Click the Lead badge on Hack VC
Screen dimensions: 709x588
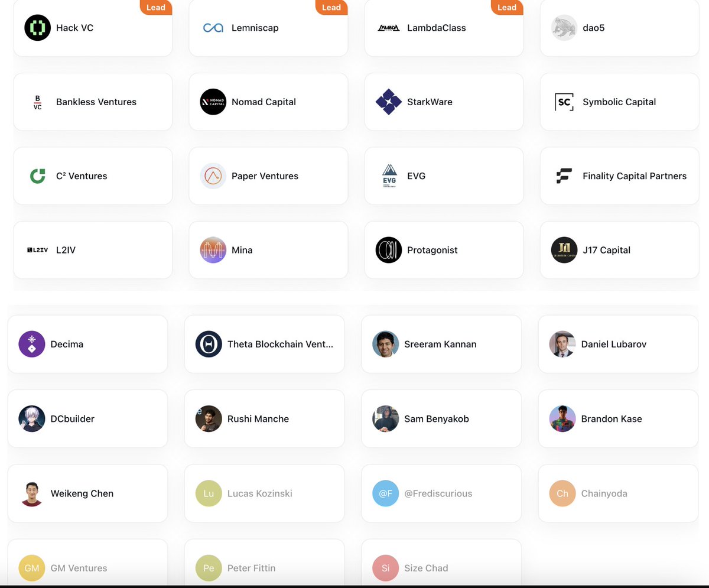coord(156,7)
